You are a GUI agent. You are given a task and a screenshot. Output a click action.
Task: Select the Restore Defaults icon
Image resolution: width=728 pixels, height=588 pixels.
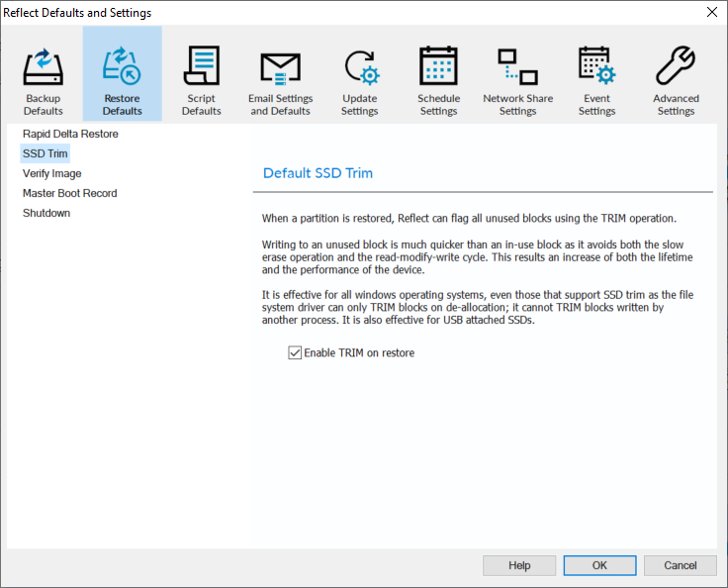pyautogui.click(x=122, y=66)
